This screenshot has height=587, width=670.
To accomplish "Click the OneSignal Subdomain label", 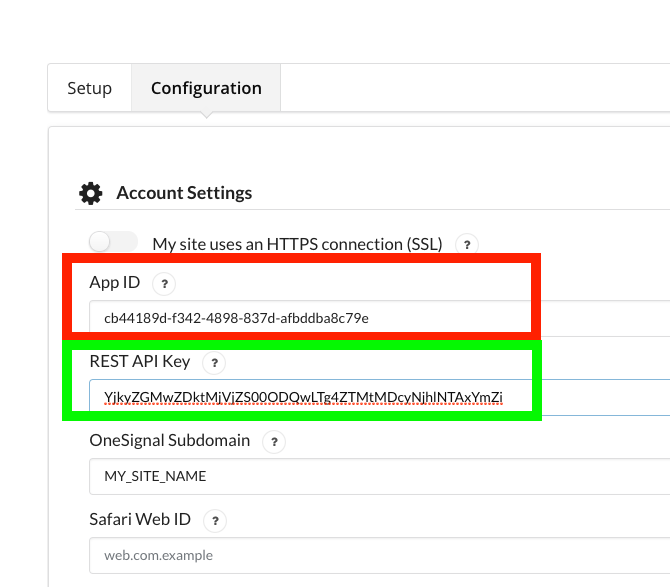I will (x=169, y=440).
